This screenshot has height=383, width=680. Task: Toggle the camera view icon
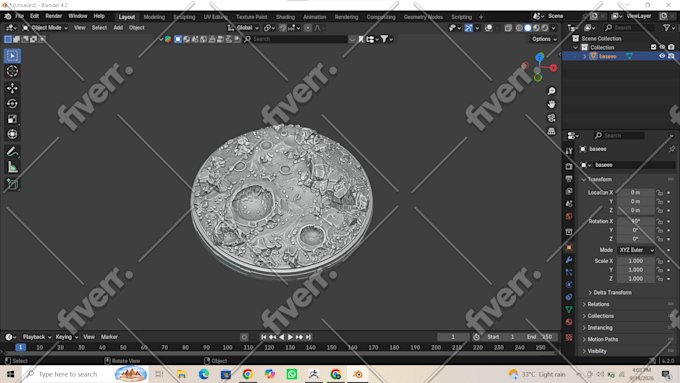pyautogui.click(x=551, y=118)
